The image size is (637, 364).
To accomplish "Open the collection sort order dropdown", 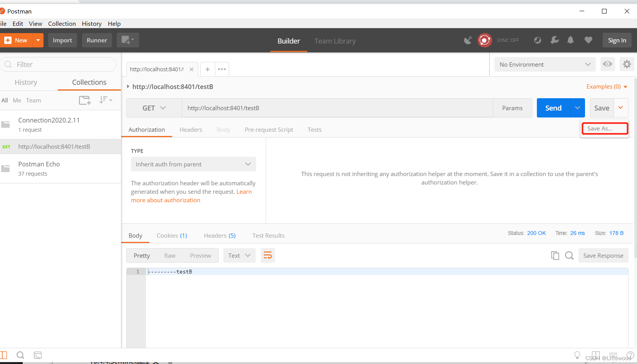I will click(x=106, y=100).
